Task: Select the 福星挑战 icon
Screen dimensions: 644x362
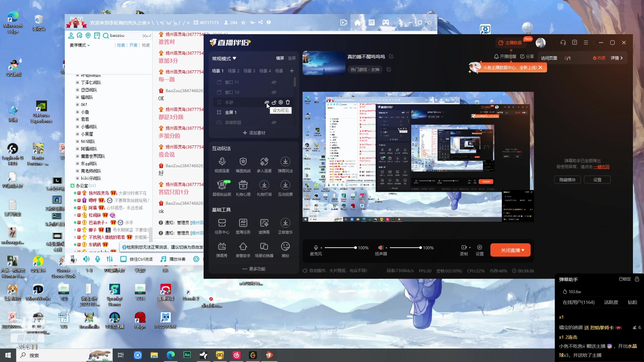Action: coord(243,163)
